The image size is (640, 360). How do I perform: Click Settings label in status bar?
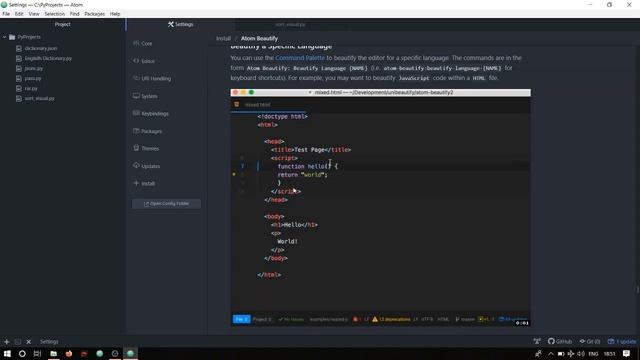click(49, 342)
